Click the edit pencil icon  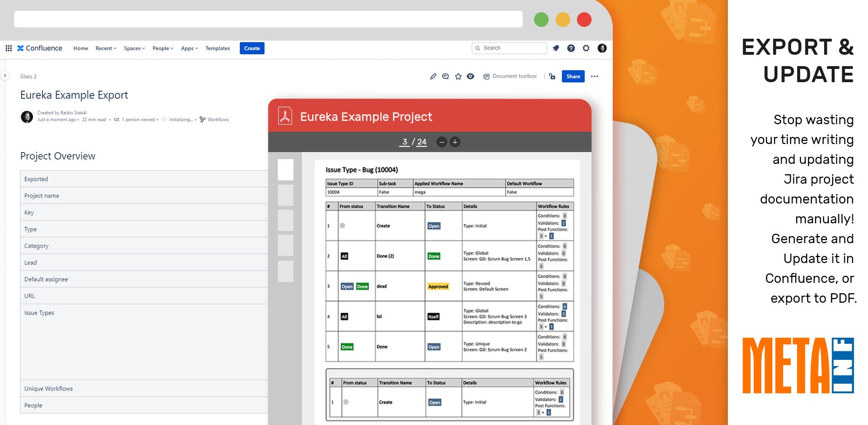pyautogui.click(x=433, y=76)
